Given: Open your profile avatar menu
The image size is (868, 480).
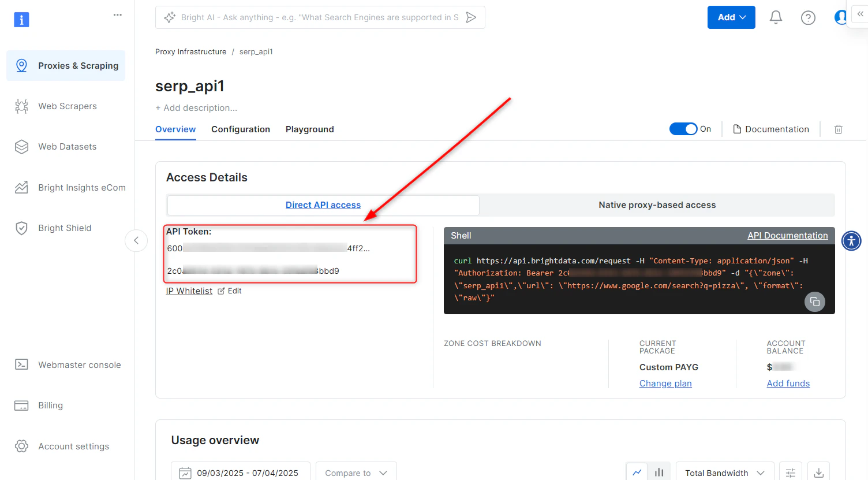Looking at the screenshot, I should point(840,17).
